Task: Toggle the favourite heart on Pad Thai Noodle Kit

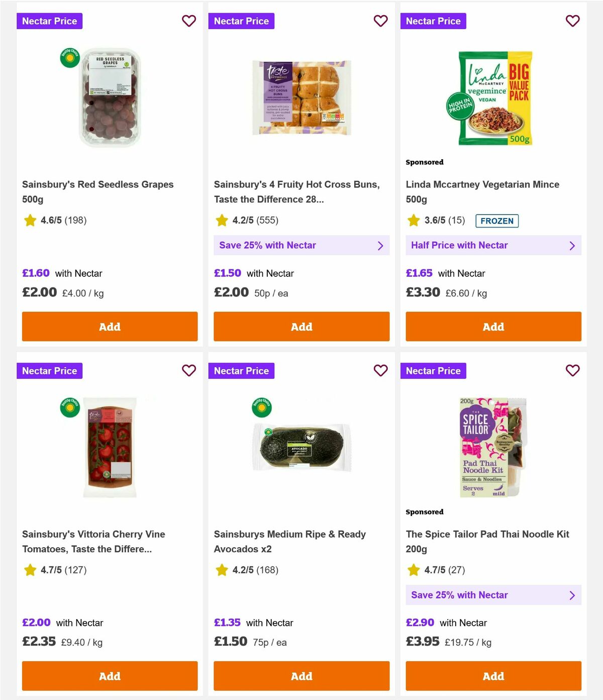Action: tap(572, 370)
